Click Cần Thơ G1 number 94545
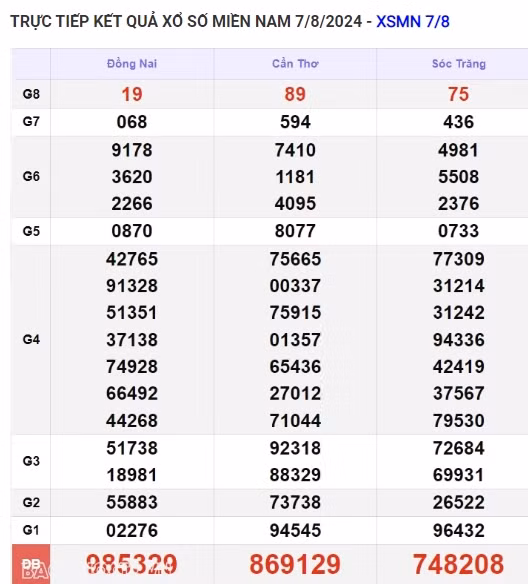Screen dimensions: 528x584 pyautogui.click(x=295, y=530)
